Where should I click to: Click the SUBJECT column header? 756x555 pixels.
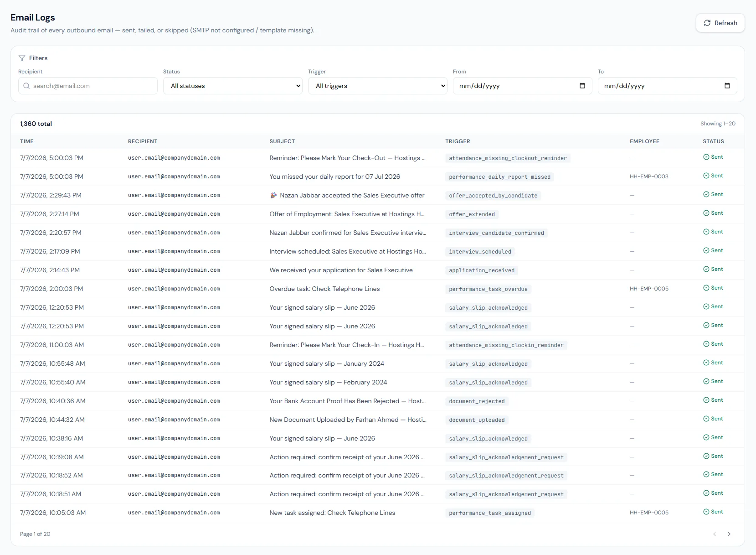(282, 141)
